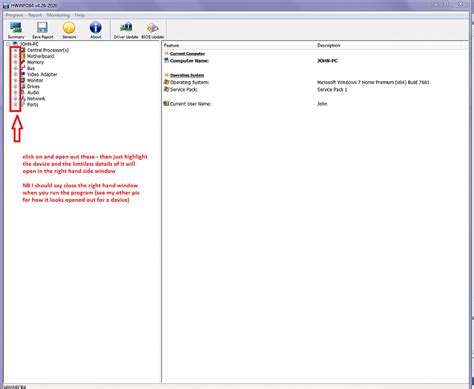Expand the Memory node
The height and width of the screenshot is (389, 474).
tap(15, 62)
